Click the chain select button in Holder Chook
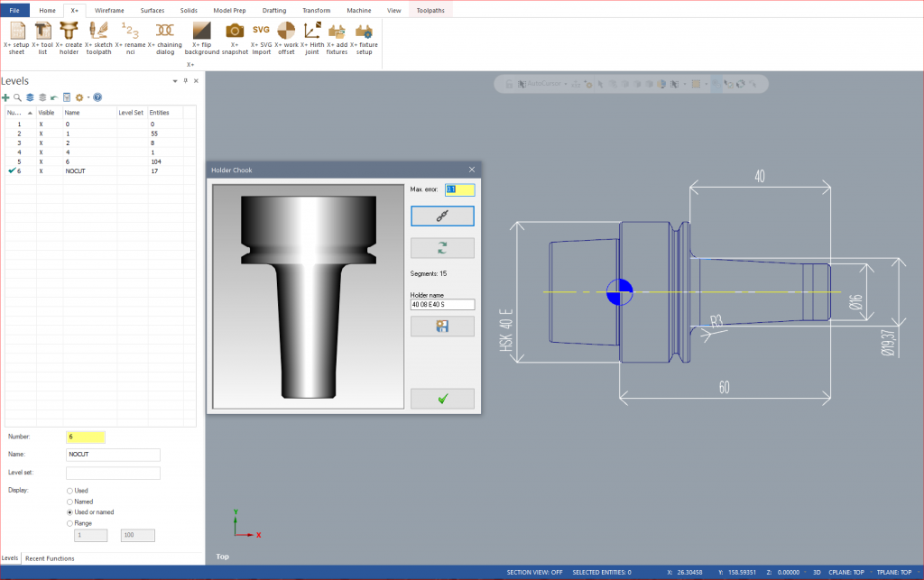Screen dimensions: 924x580 click(x=441, y=216)
